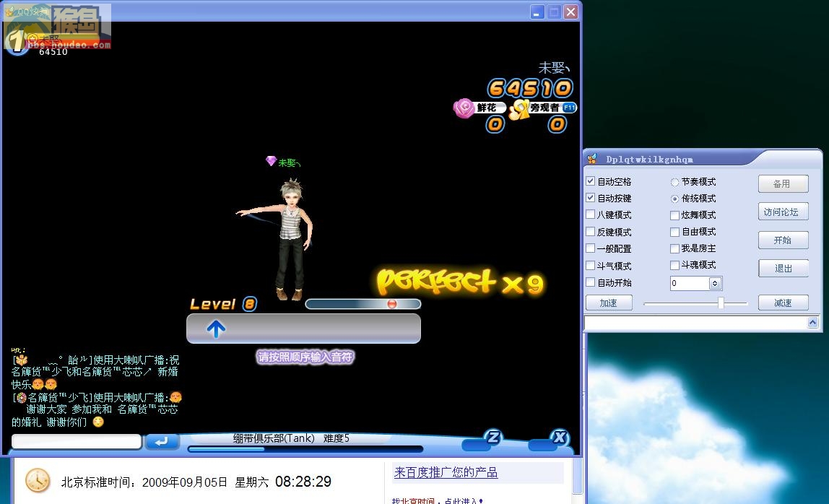829x504 pixels.
Task: Click the Z skill button
Action: click(493, 437)
